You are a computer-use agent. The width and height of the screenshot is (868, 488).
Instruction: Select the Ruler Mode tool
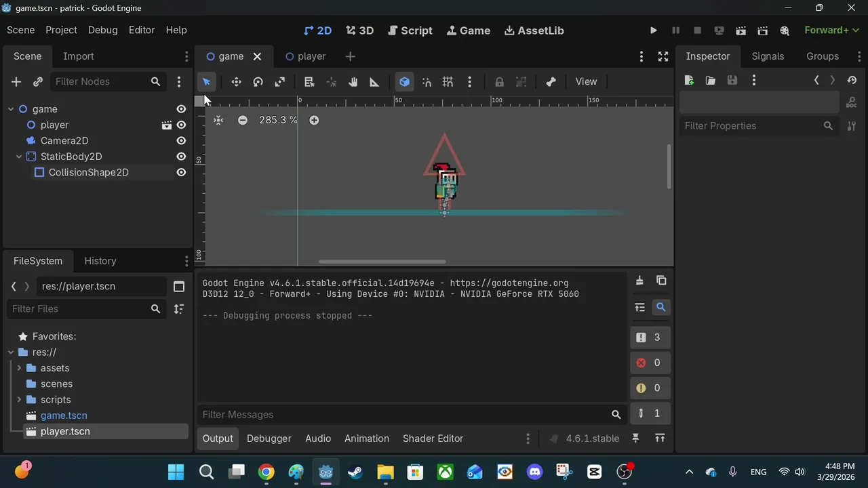pos(374,82)
